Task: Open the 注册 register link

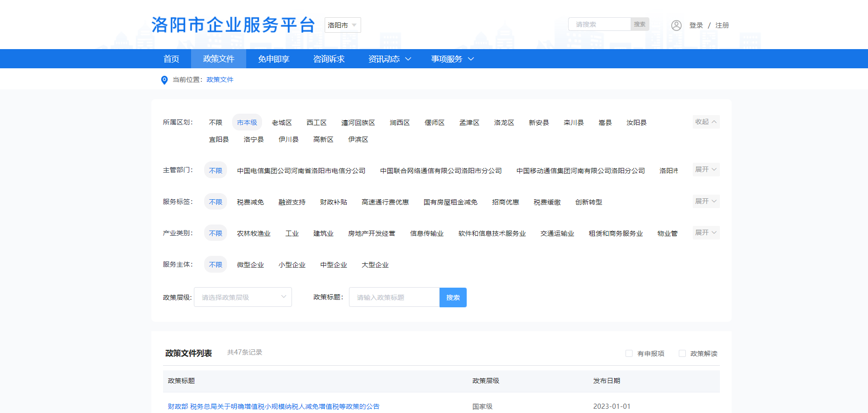Action: pyautogui.click(x=722, y=25)
